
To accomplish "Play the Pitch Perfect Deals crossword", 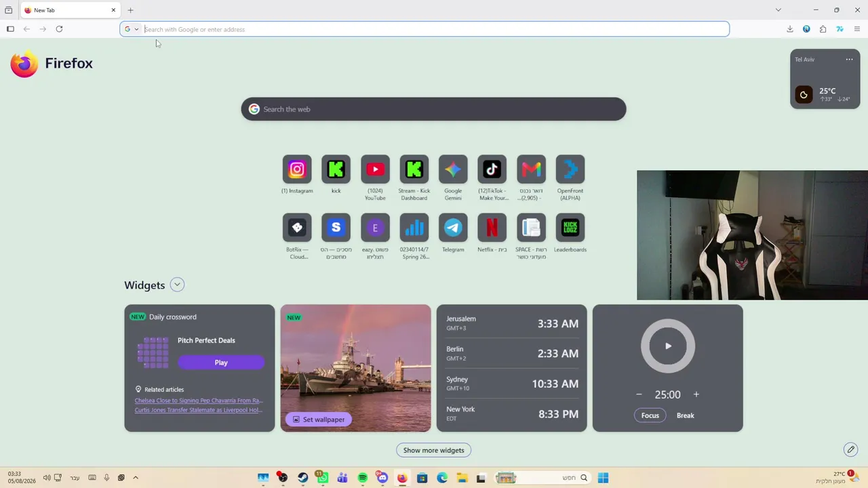I will tap(221, 363).
